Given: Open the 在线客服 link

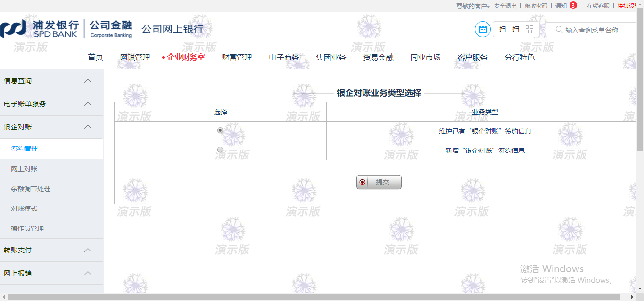Looking at the screenshot, I should [598, 6].
